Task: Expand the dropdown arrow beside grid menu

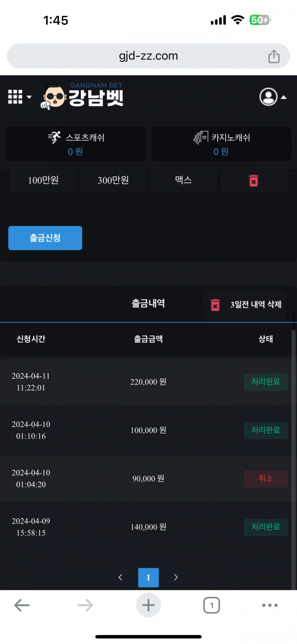Action: point(29,97)
